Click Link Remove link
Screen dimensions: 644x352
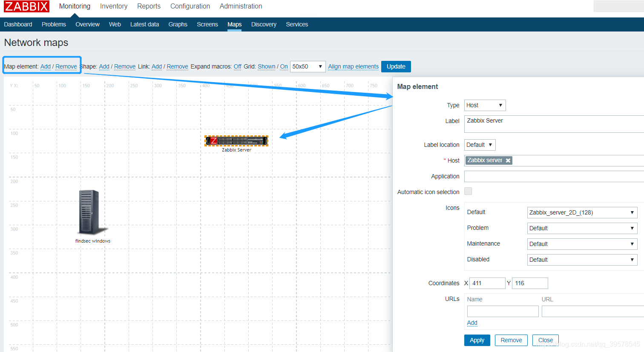click(x=177, y=66)
